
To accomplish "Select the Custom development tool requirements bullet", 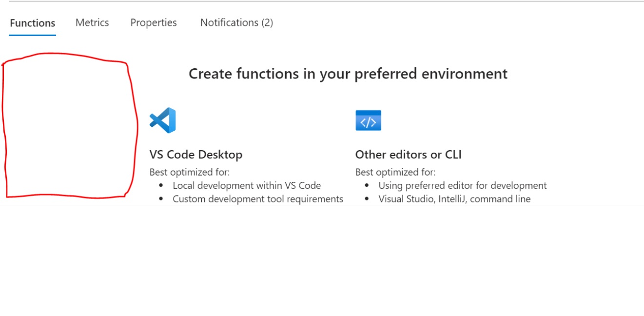I will point(258,199).
